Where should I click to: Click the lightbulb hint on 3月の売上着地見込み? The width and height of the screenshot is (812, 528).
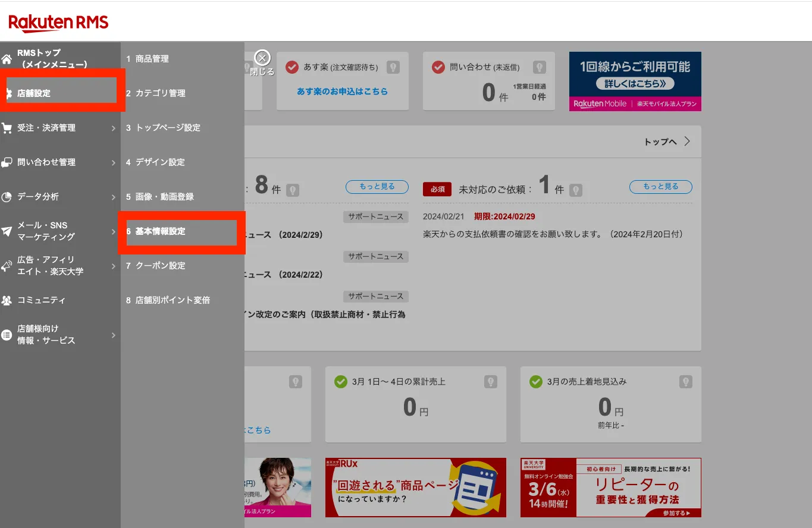click(x=685, y=381)
